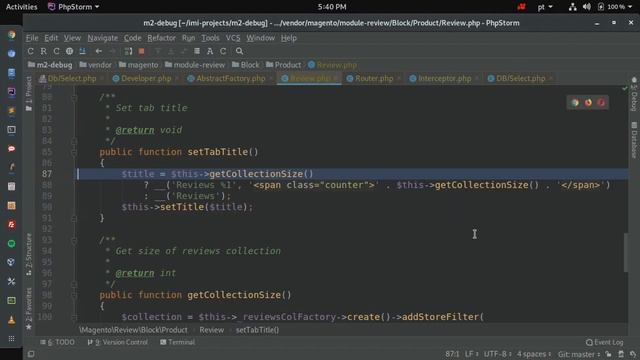
Task: Open Git master branch selector
Action: click(x=579, y=354)
